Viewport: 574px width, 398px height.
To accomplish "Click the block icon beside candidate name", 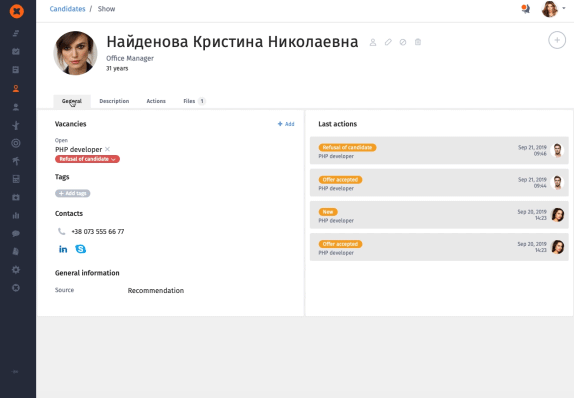I will click(403, 42).
